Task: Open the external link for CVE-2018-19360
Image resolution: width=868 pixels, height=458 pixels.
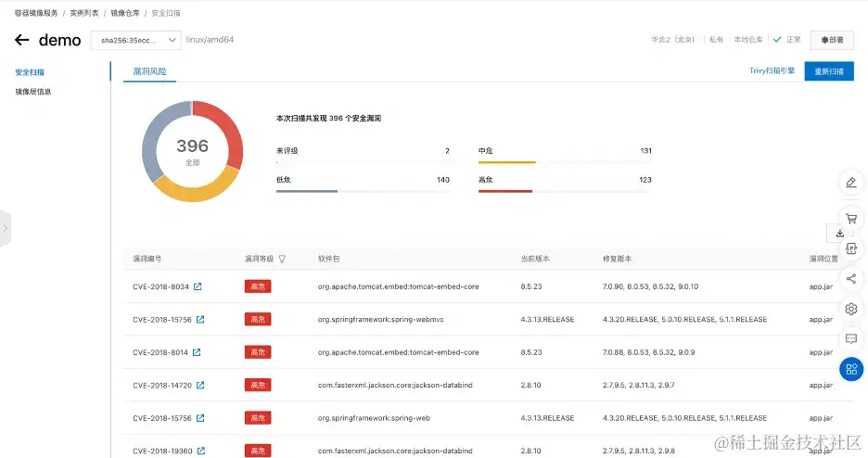Action: (x=201, y=451)
